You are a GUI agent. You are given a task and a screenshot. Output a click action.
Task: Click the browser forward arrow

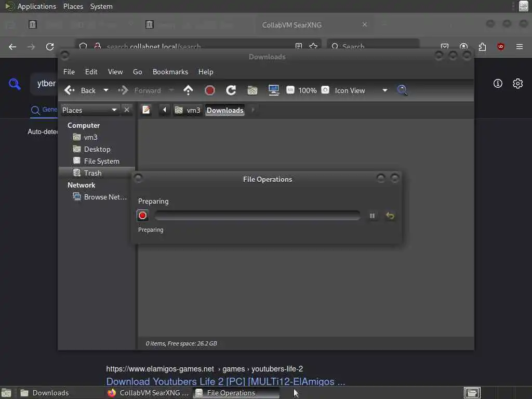pos(31,47)
